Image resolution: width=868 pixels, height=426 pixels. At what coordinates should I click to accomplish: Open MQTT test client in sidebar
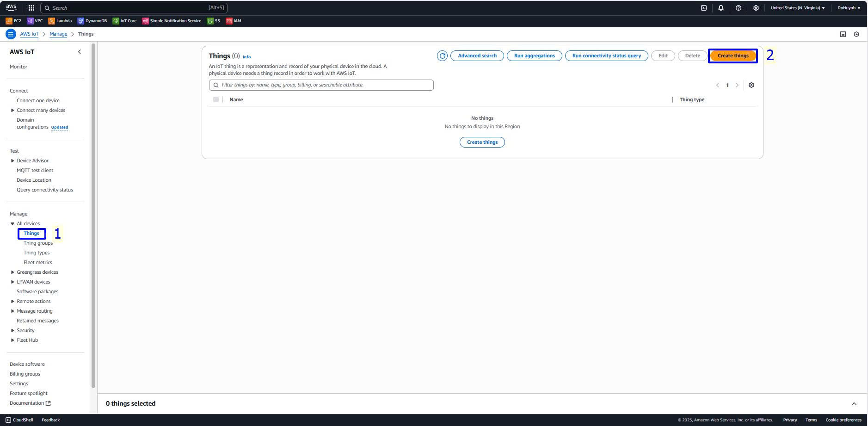tap(35, 170)
